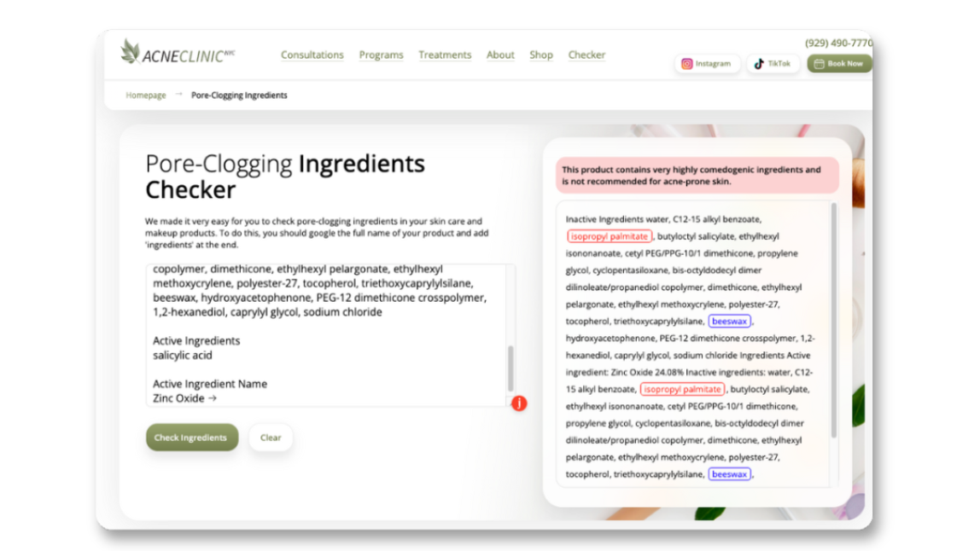Go back to Homepage breadcrumb link

point(146,95)
